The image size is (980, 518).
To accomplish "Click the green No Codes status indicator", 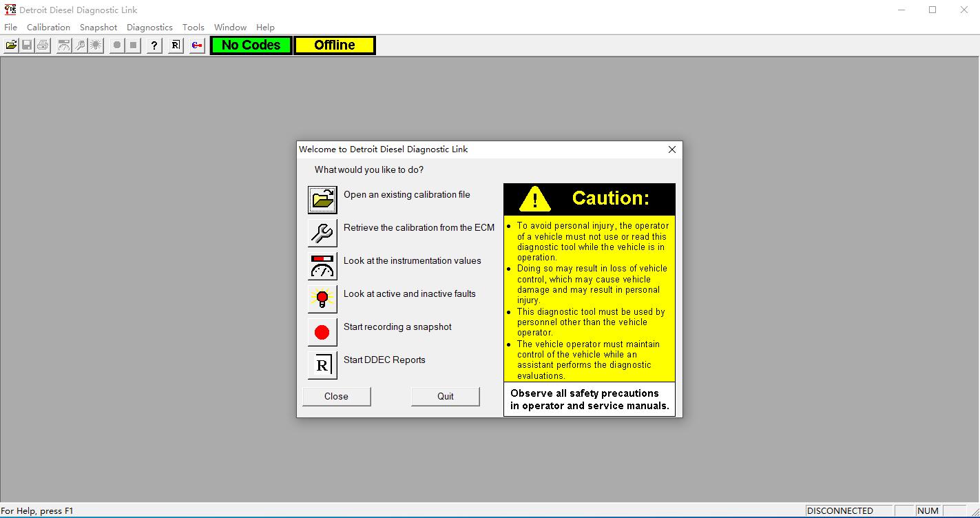I will [251, 45].
